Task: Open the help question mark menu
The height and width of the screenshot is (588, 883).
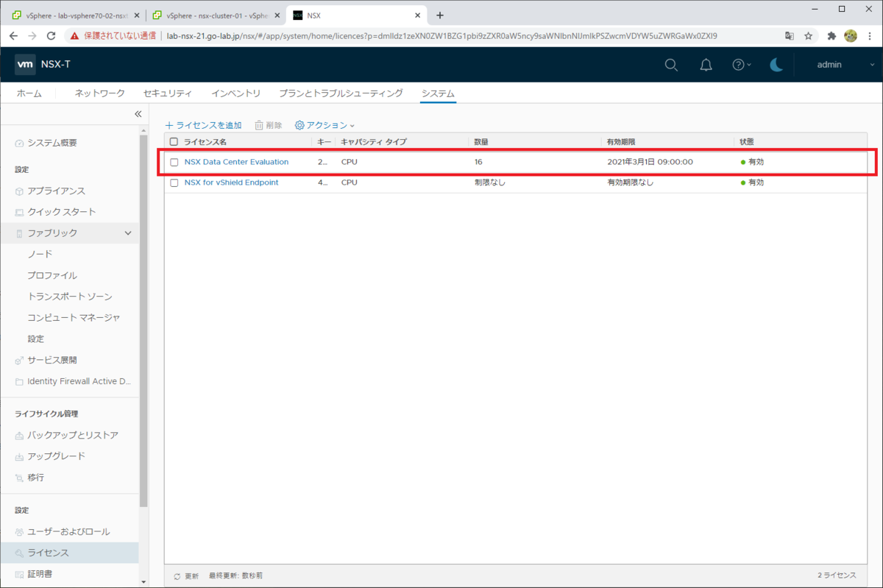Action: coord(741,65)
